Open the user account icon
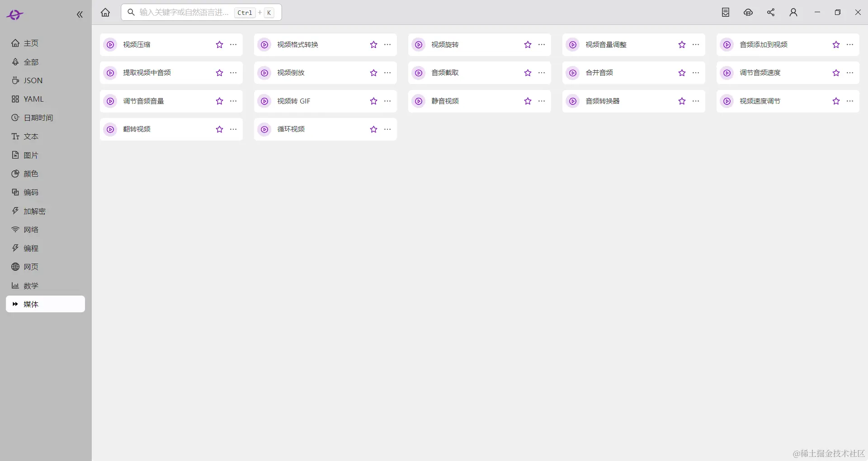868x461 pixels. [x=793, y=12]
